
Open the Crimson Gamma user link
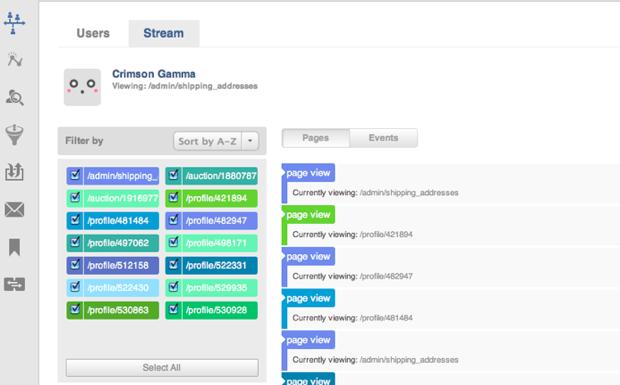154,74
